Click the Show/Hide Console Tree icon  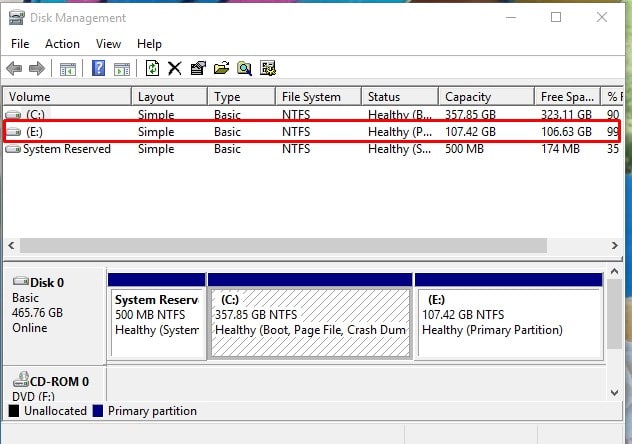tap(67, 68)
